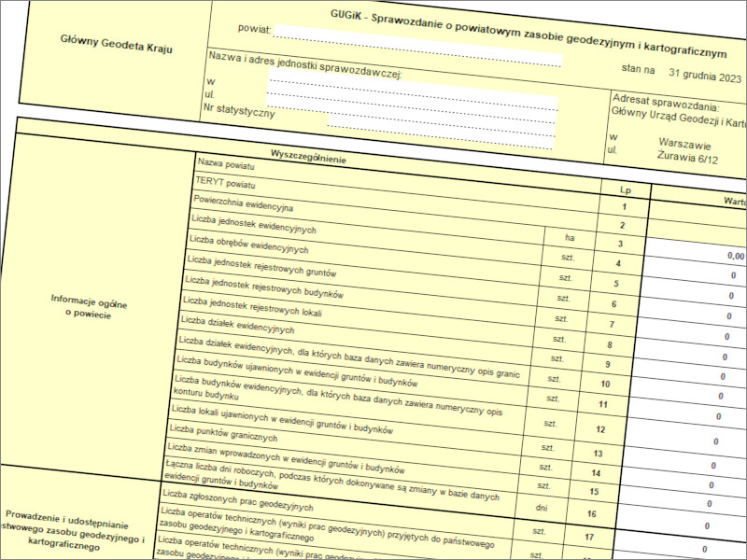Click the 'dni' unit cell

click(x=542, y=508)
